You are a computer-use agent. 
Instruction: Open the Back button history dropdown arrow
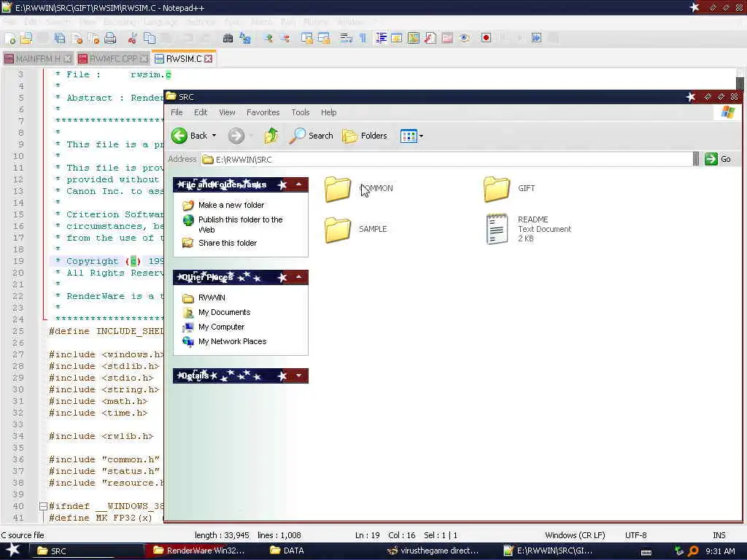(x=214, y=136)
